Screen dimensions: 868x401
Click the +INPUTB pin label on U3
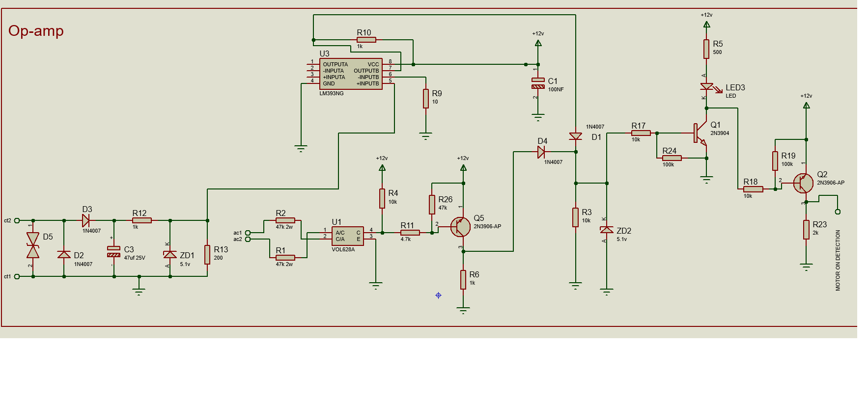[367, 83]
